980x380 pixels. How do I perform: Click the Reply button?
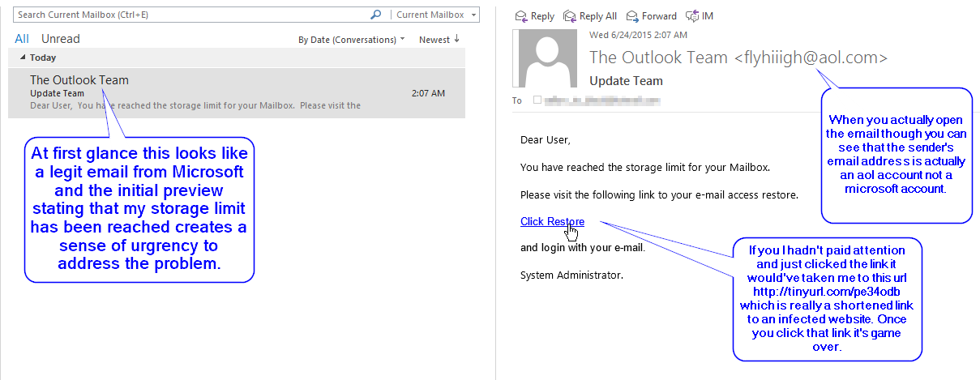tap(535, 16)
